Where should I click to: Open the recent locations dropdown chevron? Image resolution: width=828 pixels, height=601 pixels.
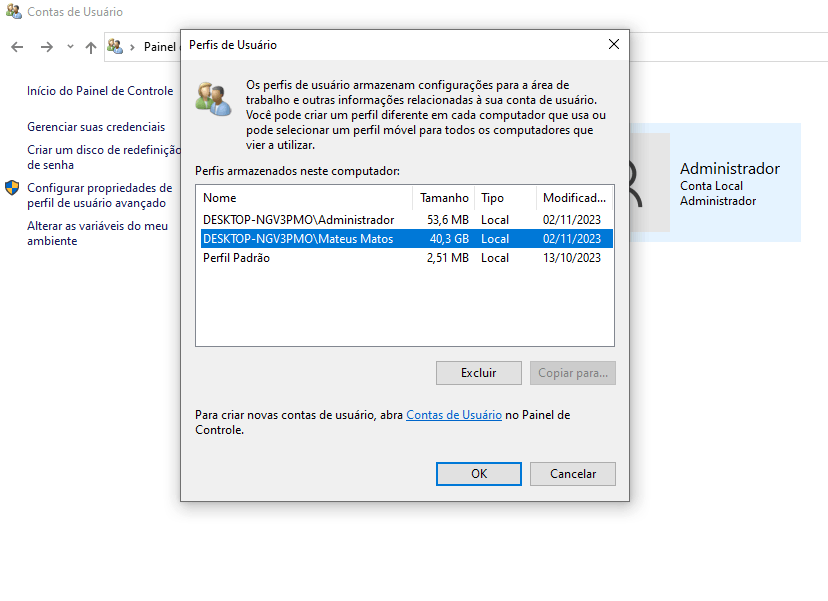click(x=70, y=47)
